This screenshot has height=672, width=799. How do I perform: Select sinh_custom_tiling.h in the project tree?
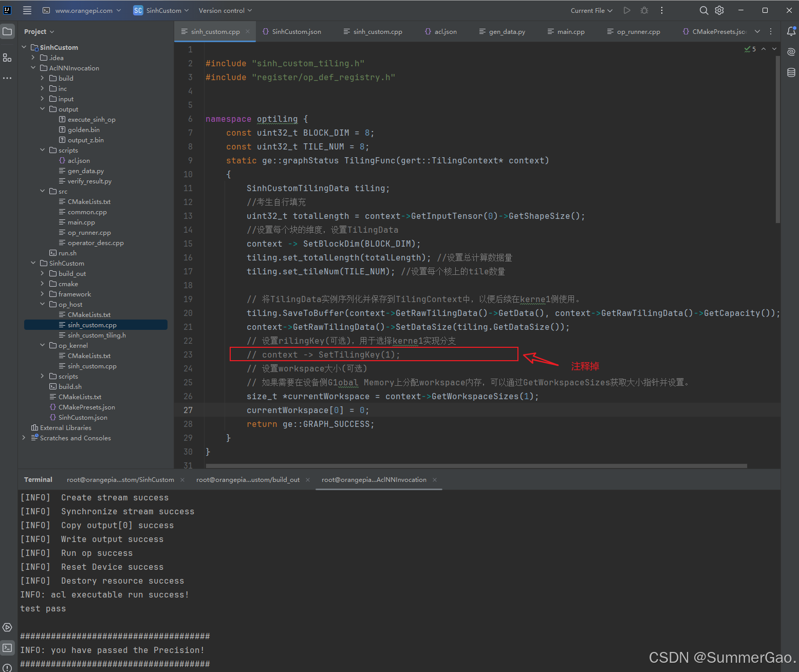(97, 335)
